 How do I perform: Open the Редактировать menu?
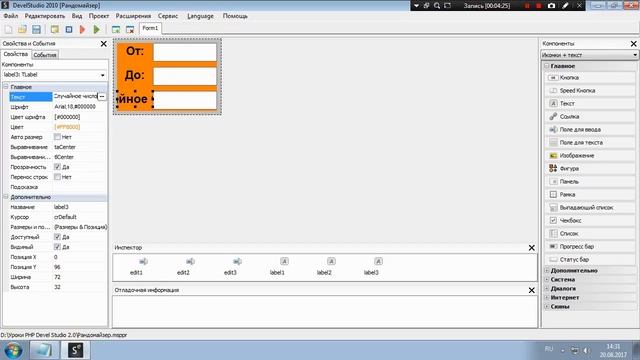(45, 16)
